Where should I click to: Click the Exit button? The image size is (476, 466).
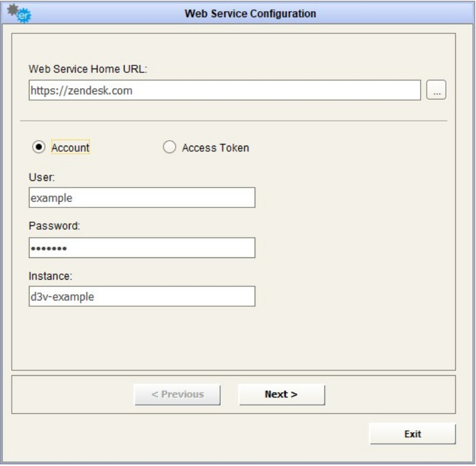point(412,434)
